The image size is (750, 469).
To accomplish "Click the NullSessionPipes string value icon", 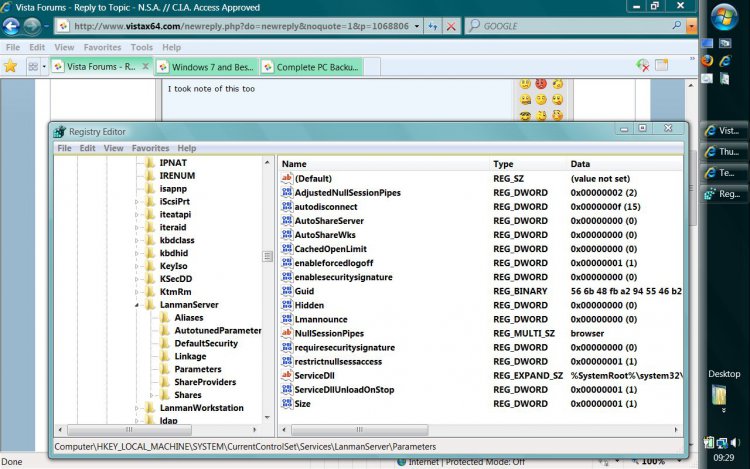I will pyautogui.click(x=287, y=333).
